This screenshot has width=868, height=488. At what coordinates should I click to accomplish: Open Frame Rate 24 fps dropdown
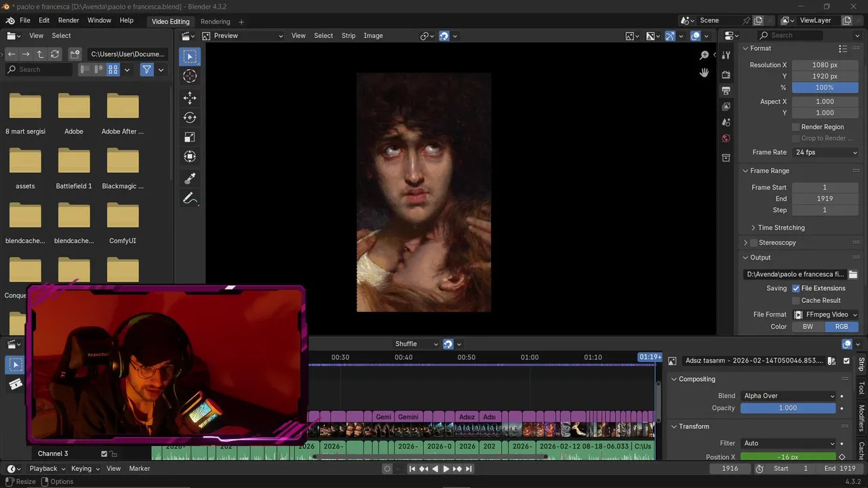826,152
